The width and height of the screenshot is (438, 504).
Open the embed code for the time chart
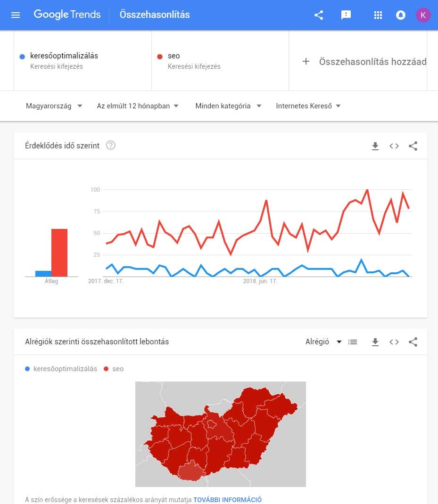pos(394,146)
